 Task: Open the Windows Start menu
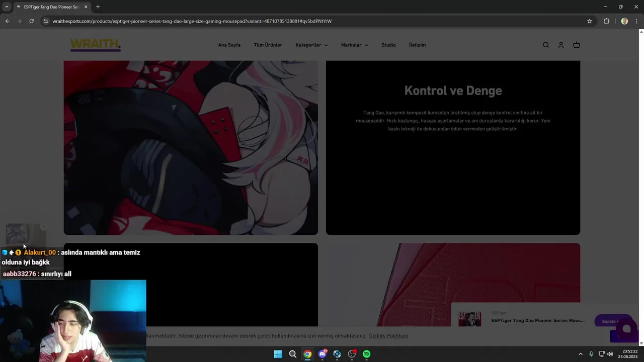pyautogui.click(x=278, y=354)
